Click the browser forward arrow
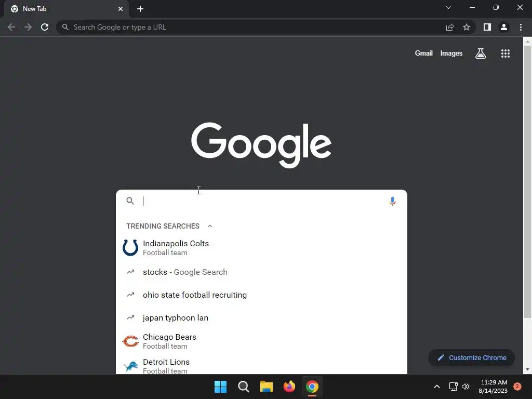 28,27
